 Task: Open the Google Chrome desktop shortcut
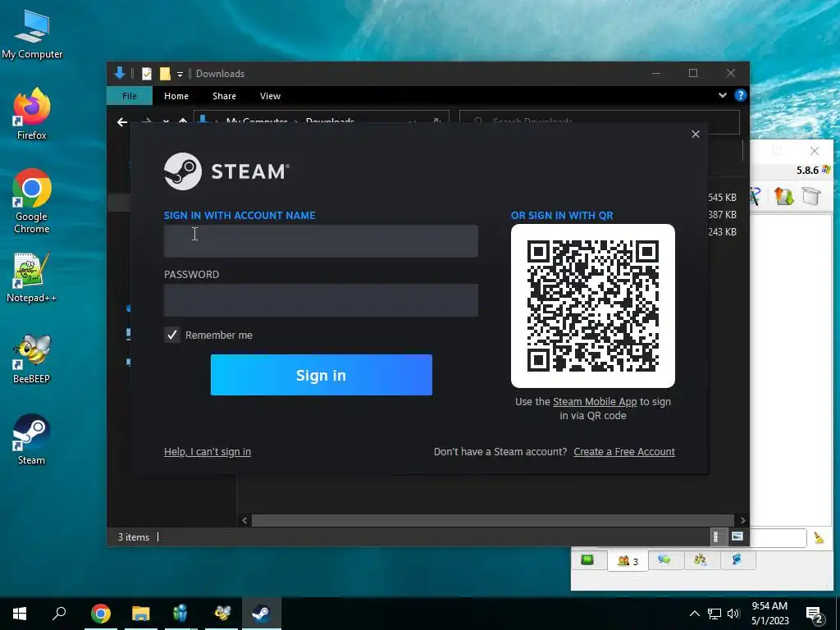(31, 200)
